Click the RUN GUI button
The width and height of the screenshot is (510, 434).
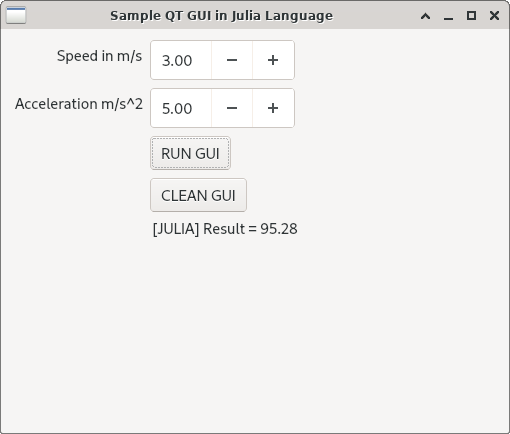[x=190, y=153]
